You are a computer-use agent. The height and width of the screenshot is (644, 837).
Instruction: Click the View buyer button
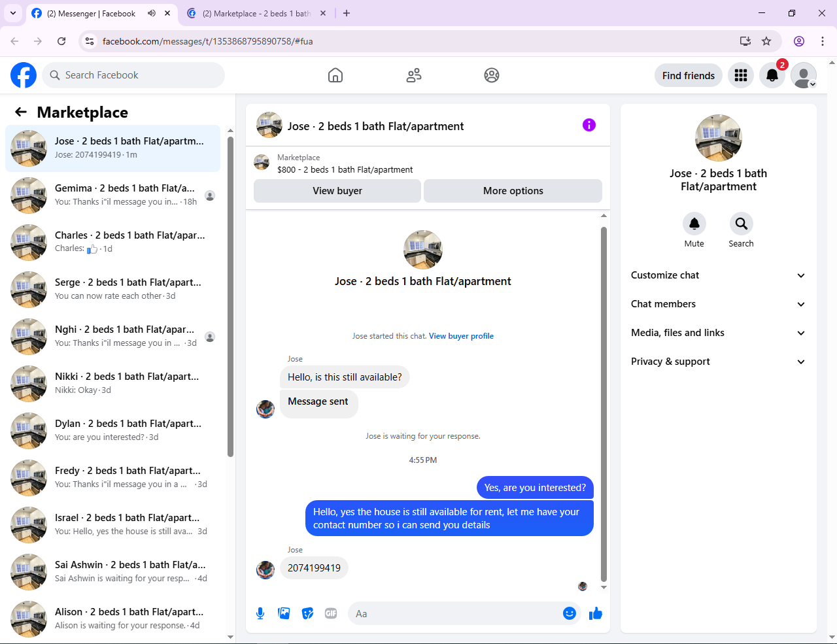337,191
